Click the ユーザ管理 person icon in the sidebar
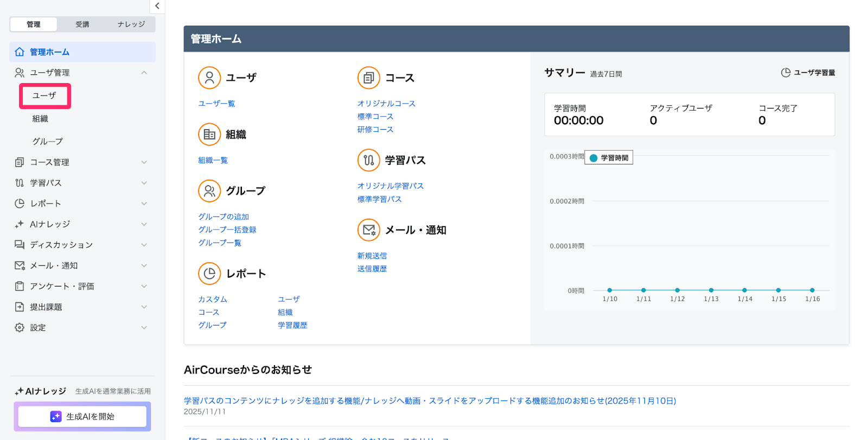This screenshot has width=868, height=440. [20, 73]
